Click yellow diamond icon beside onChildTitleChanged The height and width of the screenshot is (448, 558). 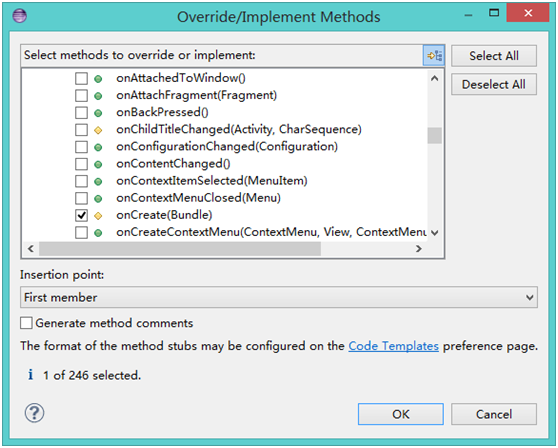coord(98,130)
